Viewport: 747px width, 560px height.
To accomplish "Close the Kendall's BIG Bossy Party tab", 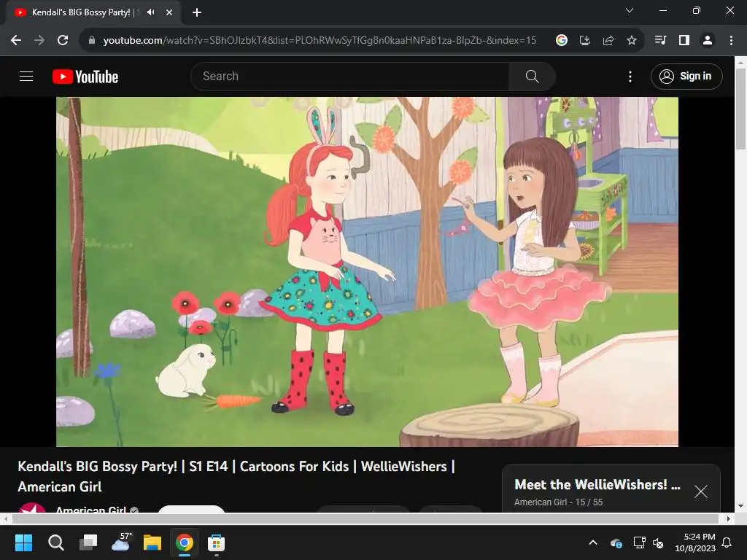I will pos(169,12).
